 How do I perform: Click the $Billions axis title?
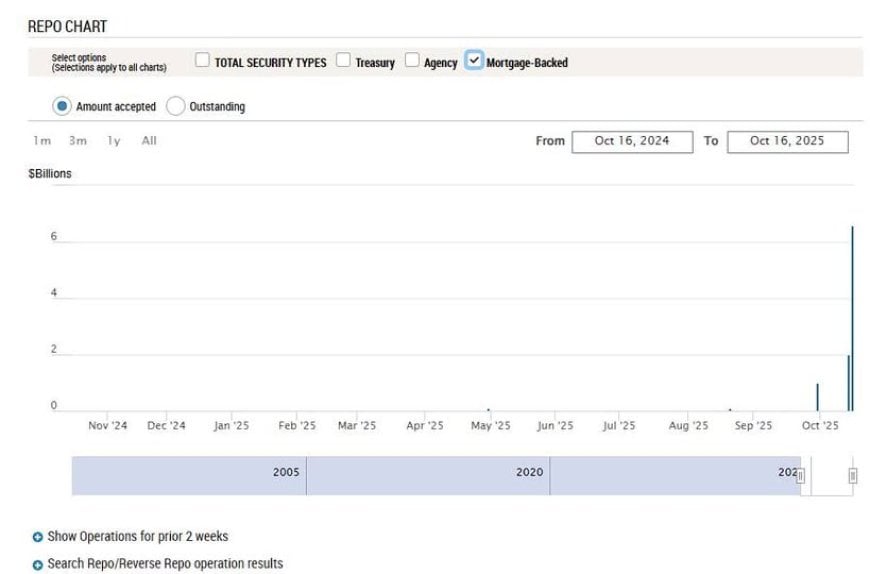click(x=50, y=174)
